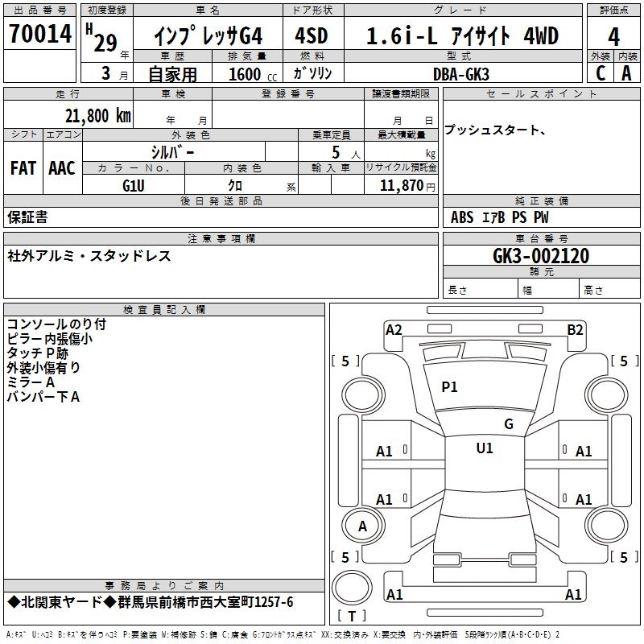Select the overall evaluation score 4
644x644 pixels.
point(614,35)
